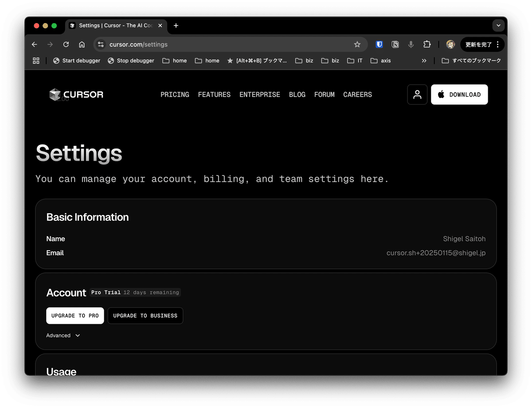Click the browser forward arrow
The image size is (532, 408).
pos(50,44)
